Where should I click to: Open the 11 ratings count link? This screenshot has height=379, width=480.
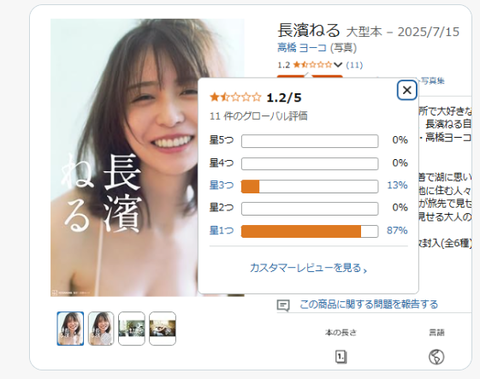click(x=354, y=65)
